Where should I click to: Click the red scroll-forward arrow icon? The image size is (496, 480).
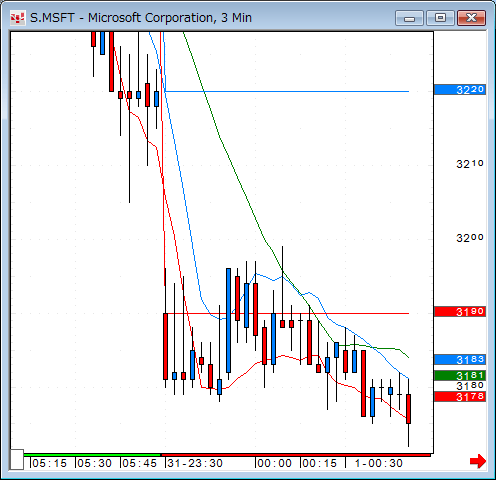pyautogui.click(x=478, y=461)
